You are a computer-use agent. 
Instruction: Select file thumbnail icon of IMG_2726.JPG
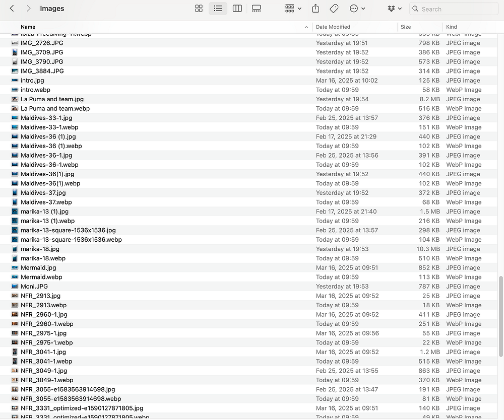pyautogui.click(x=15, y=43)
